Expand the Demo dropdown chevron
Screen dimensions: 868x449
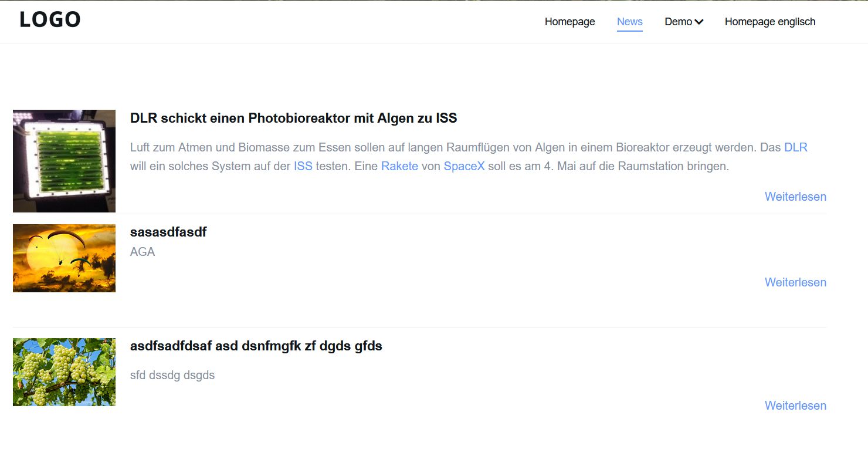coord(699,22)
